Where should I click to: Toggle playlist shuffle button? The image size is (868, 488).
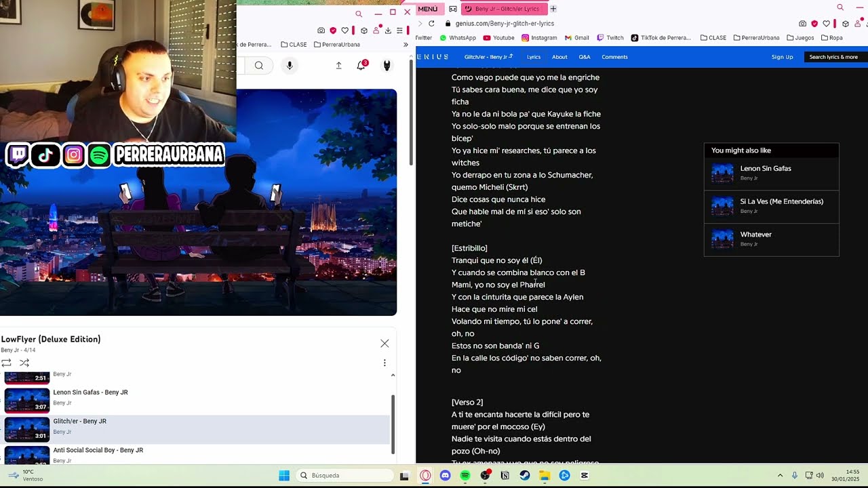pyautogui.click(x=24, y=363)
